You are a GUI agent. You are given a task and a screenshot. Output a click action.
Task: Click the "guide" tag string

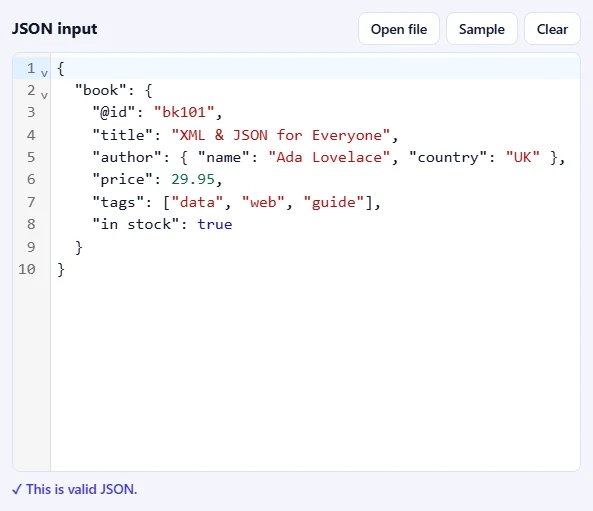[x=334, y=202]
